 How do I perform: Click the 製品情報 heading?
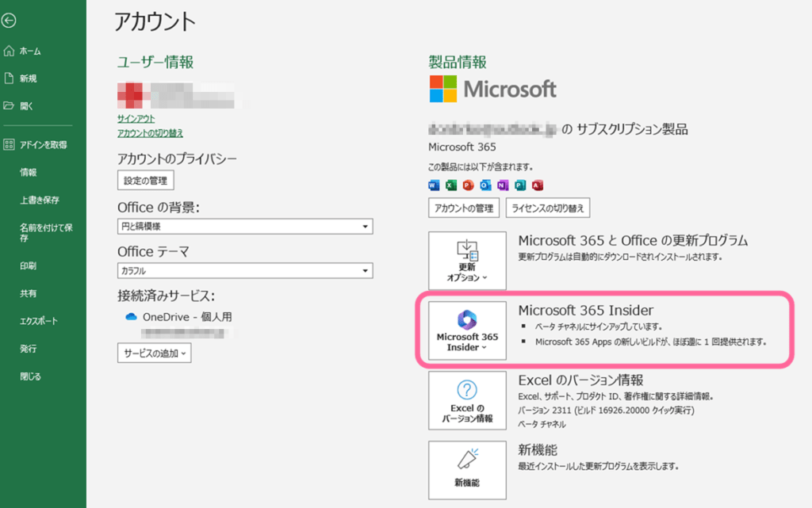point(458,63)
